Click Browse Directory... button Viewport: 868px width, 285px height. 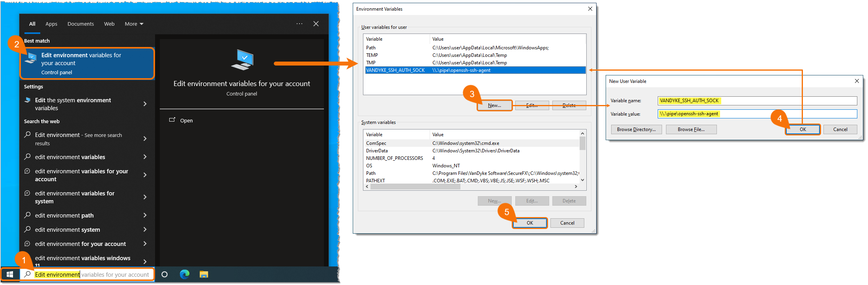[x=636, y=129]
